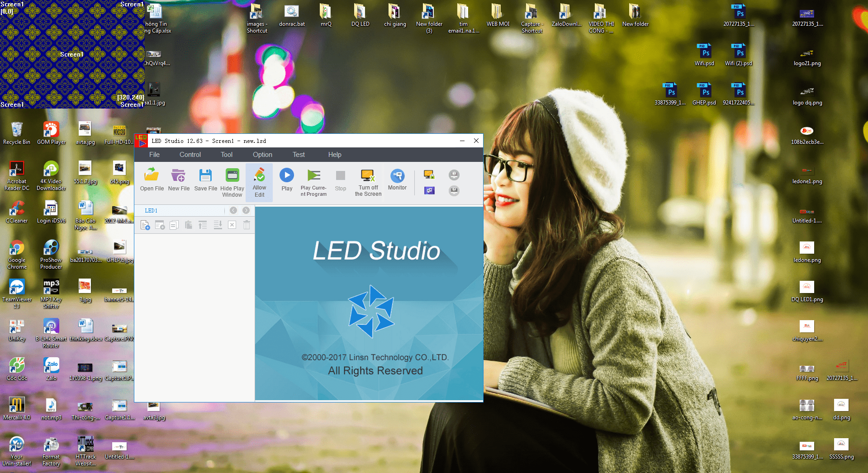Start playback with the Play button
The width and height of the screenshot is (868, 473).
pyautogui.click(x=287, y=180)
